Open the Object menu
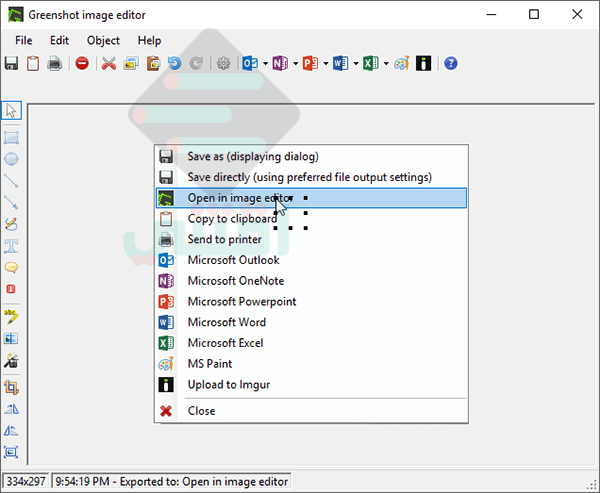 (103, 41)
